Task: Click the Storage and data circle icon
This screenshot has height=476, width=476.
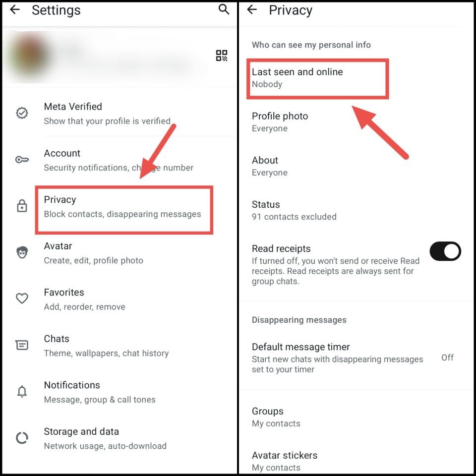Action: pyautogui.click(x=22, y=438)
